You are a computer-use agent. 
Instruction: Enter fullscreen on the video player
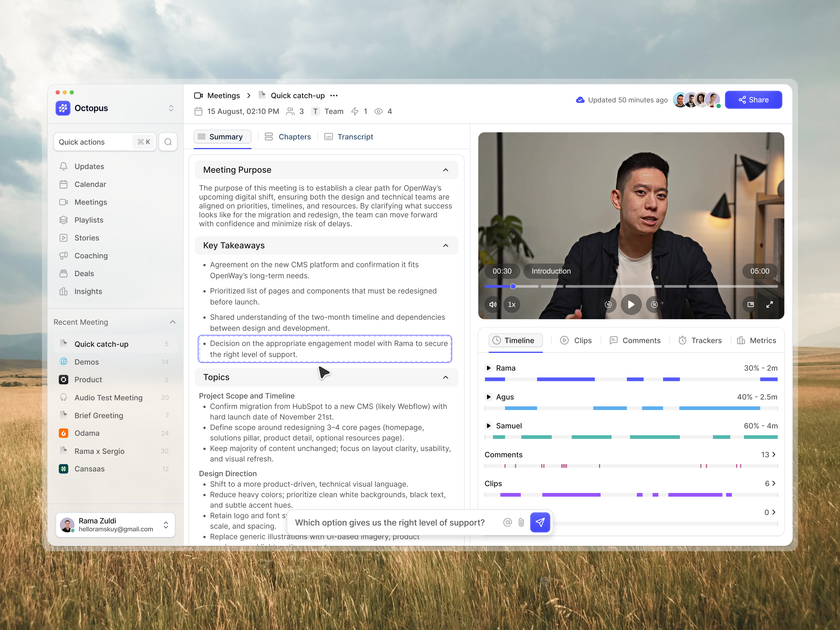coord(770,304)
